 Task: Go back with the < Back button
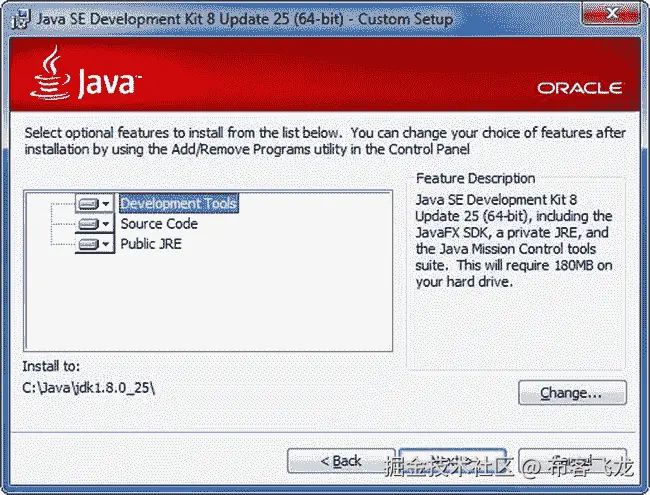click(341, 461)
